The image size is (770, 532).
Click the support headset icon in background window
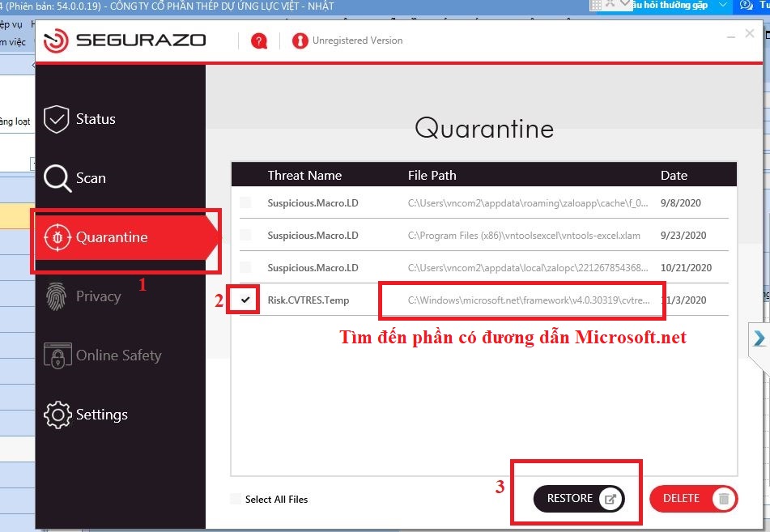pos(746,6)
